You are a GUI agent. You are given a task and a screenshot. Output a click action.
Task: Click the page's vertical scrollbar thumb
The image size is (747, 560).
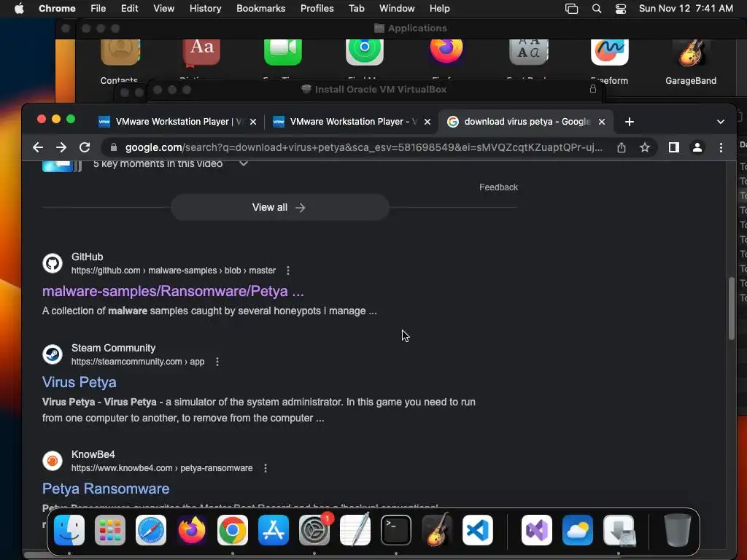coord(731,308)
